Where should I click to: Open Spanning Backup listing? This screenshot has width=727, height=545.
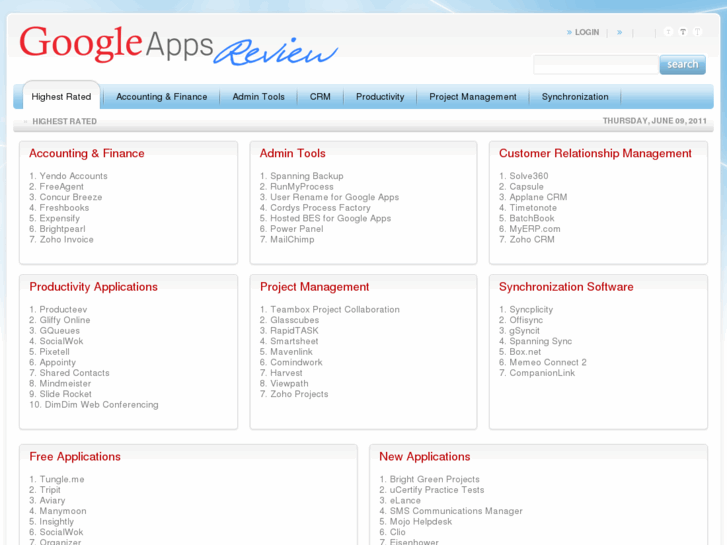click(307, 176)
